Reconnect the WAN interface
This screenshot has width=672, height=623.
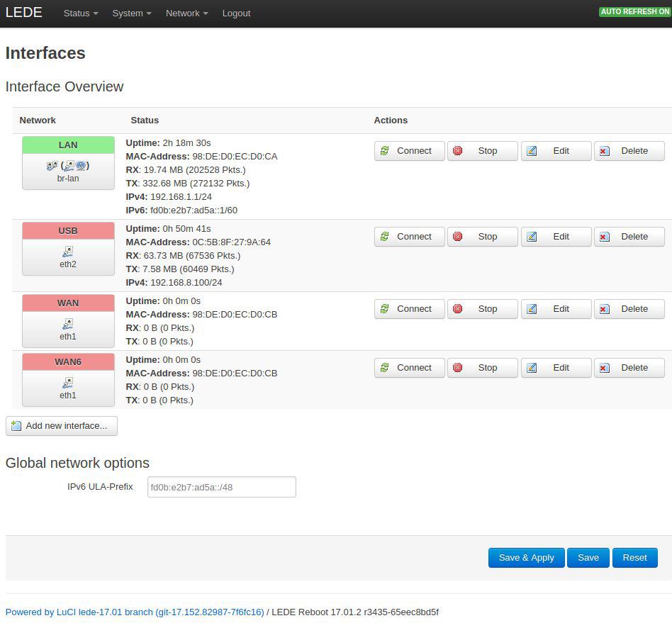pos(409,309)
